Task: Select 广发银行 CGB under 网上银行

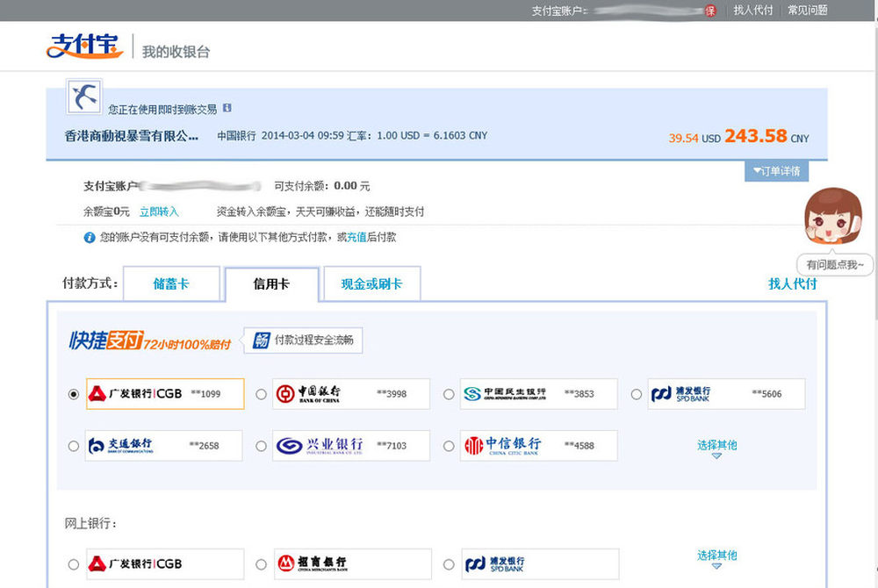Action: (74, 564)
